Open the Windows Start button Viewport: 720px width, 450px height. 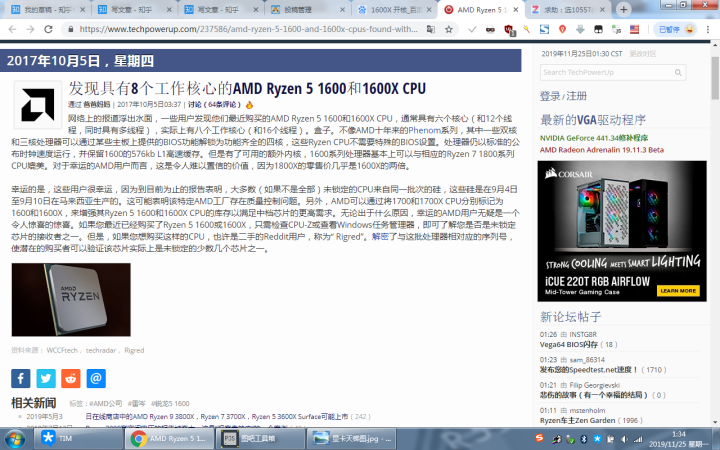pyautogui.click(x=14, y=439)
